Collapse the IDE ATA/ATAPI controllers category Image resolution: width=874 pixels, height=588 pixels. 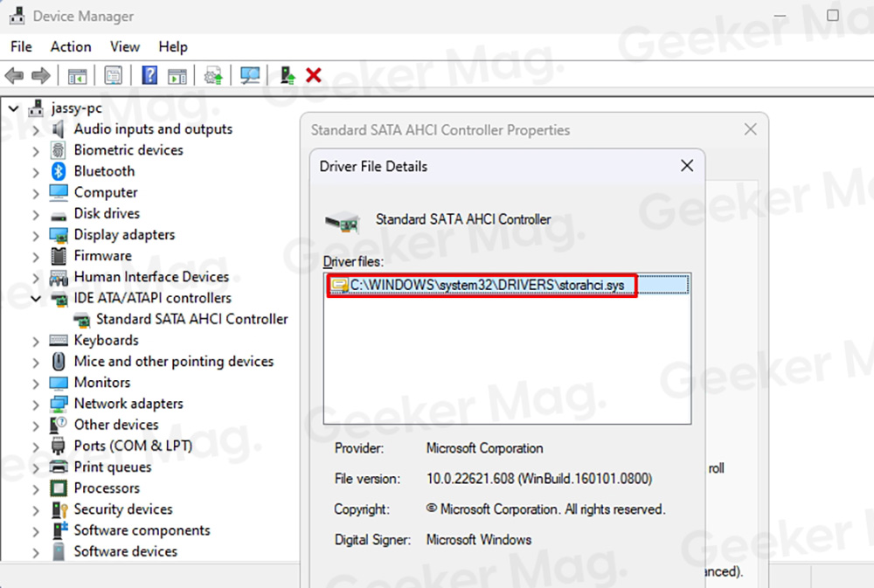(36, 299)
